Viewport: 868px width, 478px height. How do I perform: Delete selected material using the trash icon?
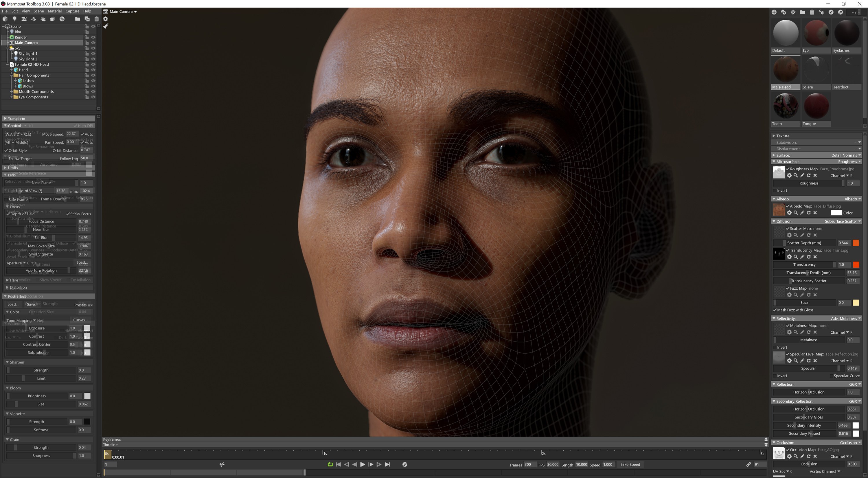pos(812,12)
